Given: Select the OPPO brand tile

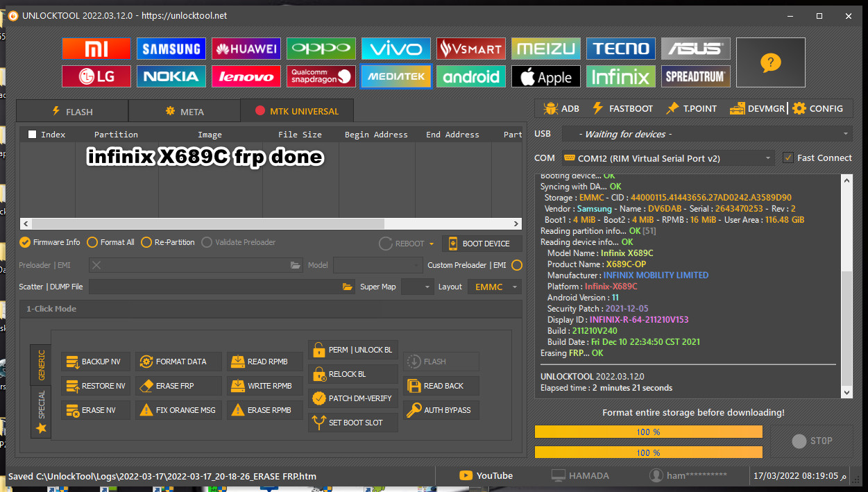Looking at the screenshot, I should (321, 49).
